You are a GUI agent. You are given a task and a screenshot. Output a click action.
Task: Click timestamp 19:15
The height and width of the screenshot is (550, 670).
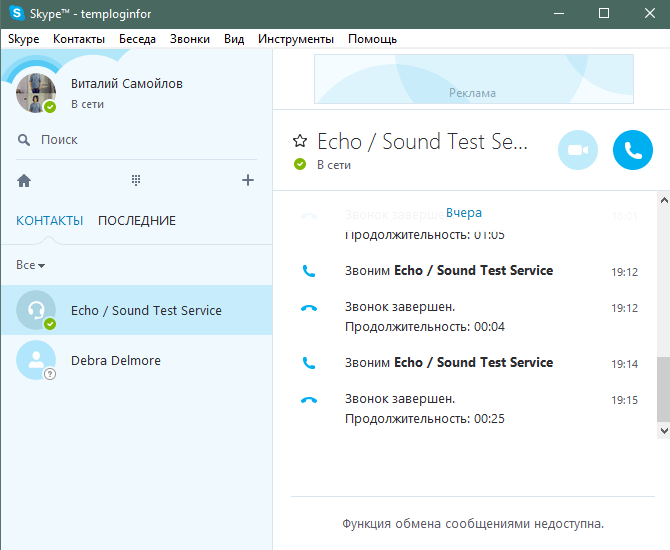(x=624, y=400)
